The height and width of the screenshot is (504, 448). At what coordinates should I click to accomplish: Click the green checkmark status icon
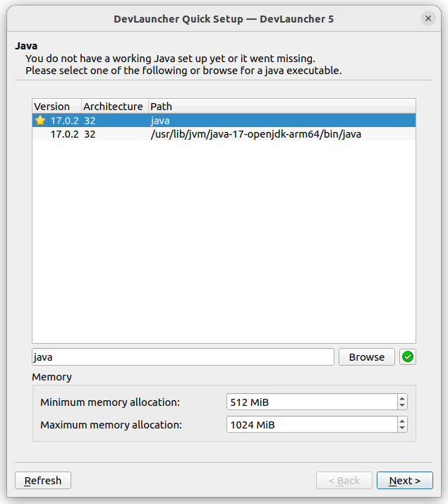407,357
